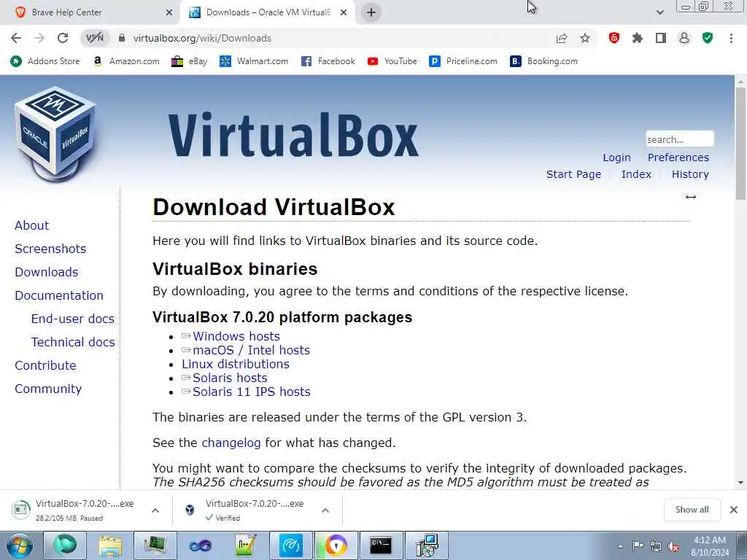747x560 pixels.
Task: Click the share page icon in address bar
Action: (x=562, y=38)
